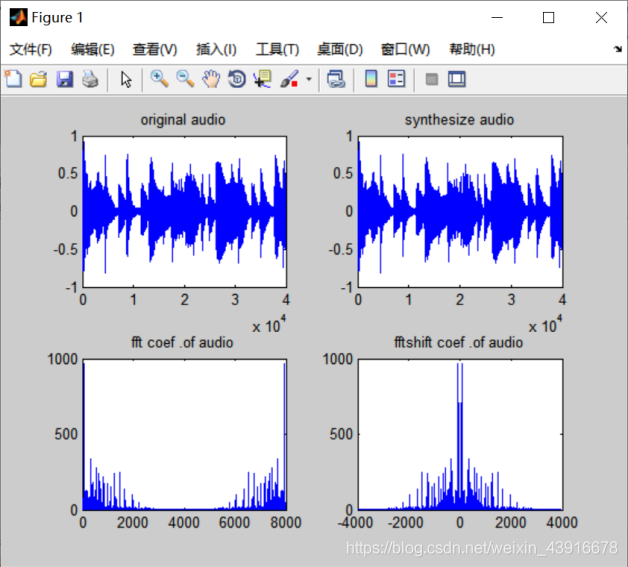Click the 'fftshift coef .of audio' title
The image size is (628, 567).
459,343
